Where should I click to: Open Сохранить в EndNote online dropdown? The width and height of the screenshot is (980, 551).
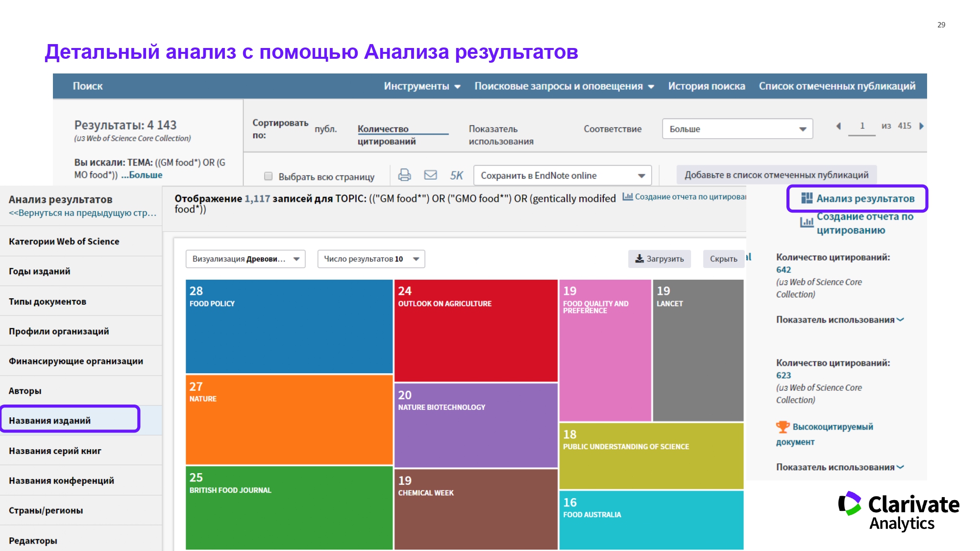tap(563, 175)
